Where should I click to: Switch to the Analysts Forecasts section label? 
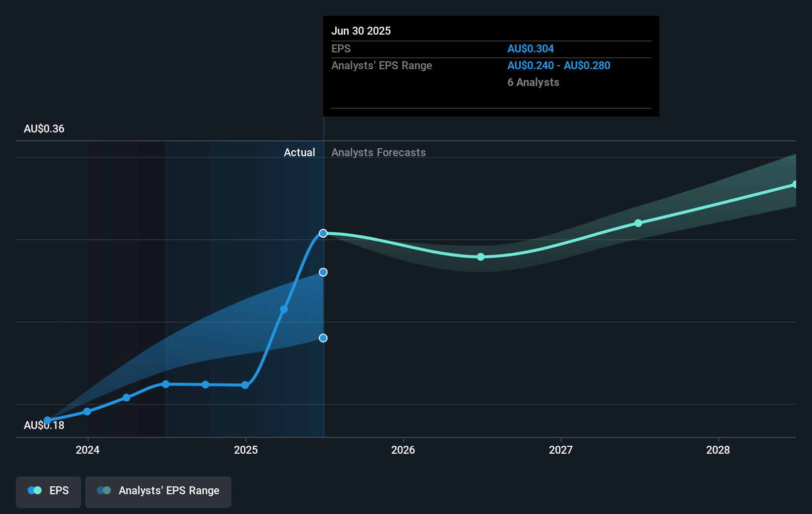tap(378, 152)
